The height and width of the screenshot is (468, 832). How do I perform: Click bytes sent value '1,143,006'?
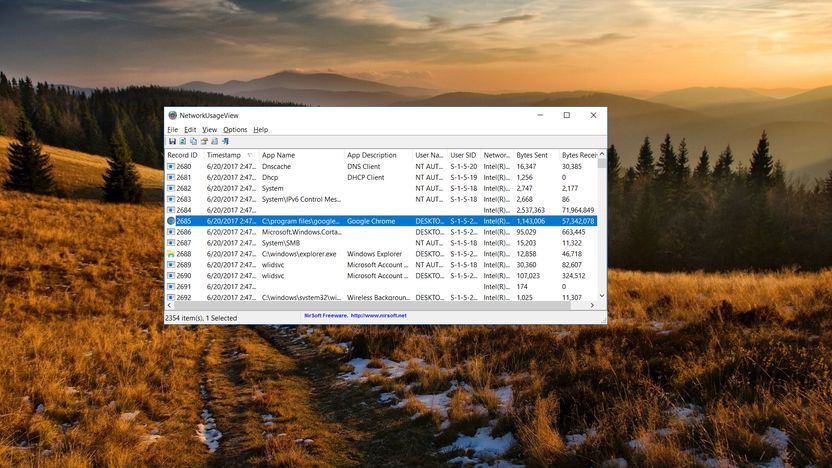(531, 221)
